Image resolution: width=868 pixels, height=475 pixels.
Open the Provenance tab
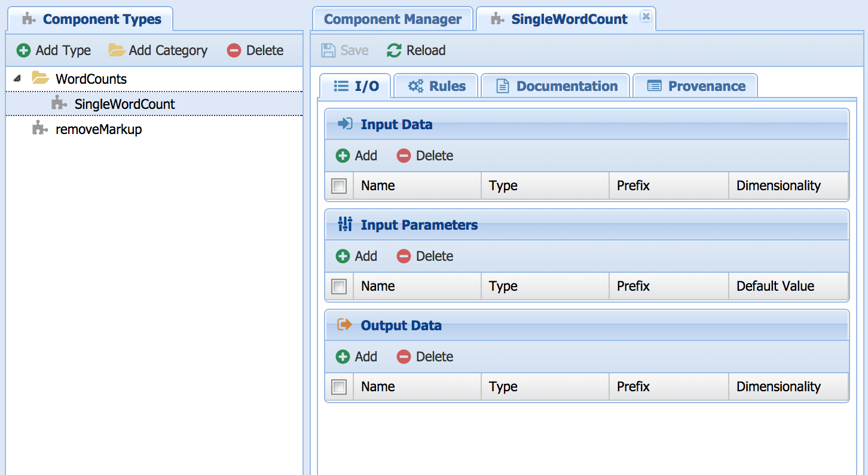[696, 86]
